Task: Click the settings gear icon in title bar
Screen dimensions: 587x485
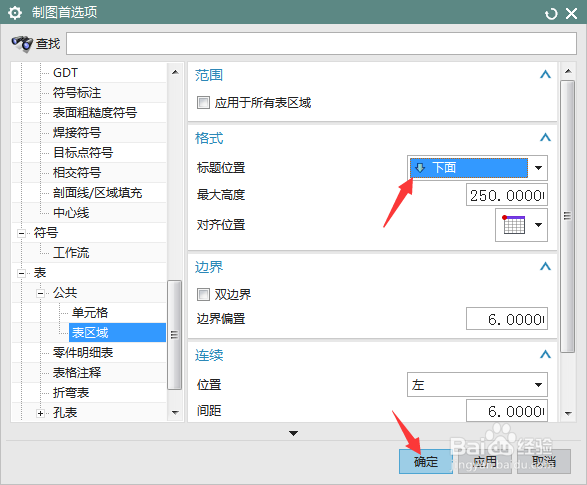Action: pos(15,13)
